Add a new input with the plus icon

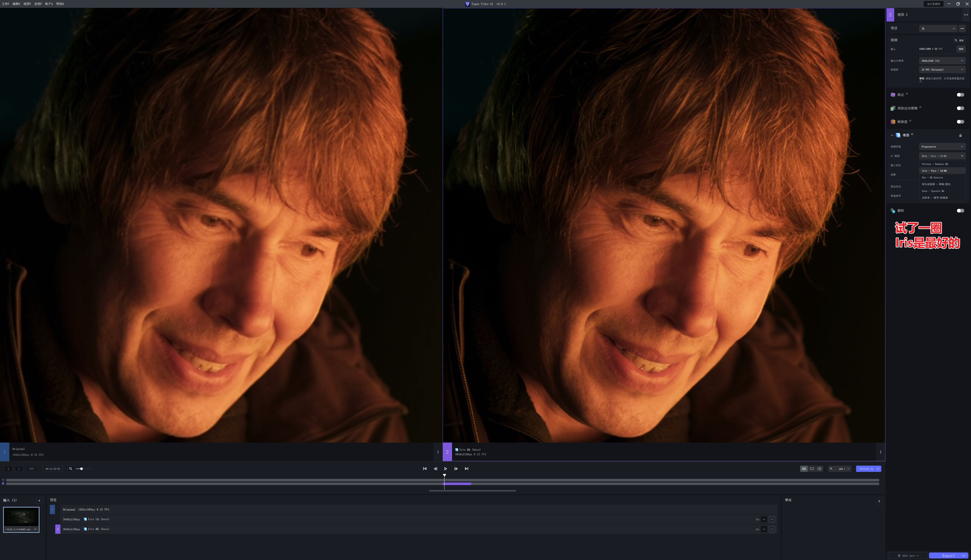(x=39, y=500)
